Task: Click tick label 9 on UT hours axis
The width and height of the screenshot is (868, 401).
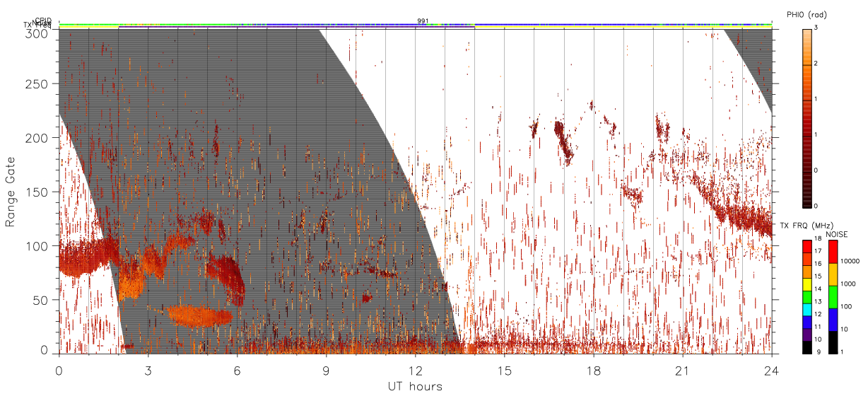Action: tap(326, 371)
